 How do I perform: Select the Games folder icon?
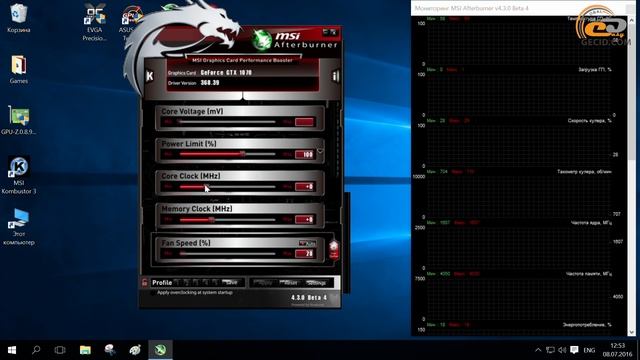coord(18,70)
